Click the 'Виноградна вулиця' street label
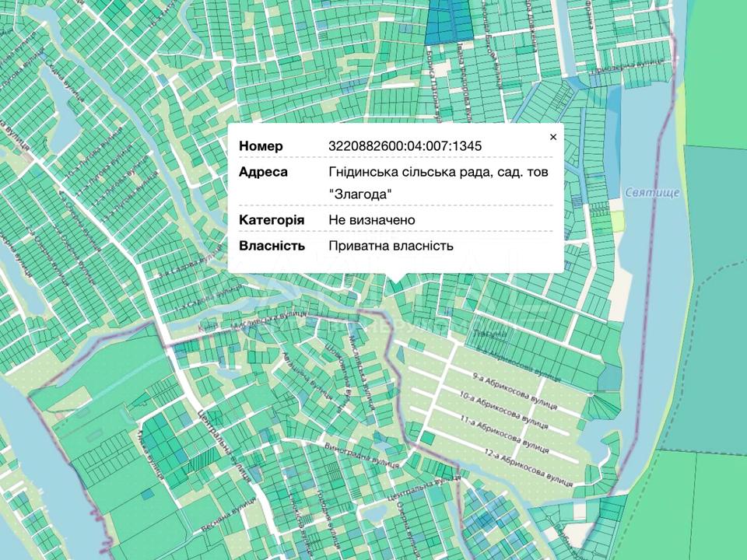 click(x=362, y=456)
